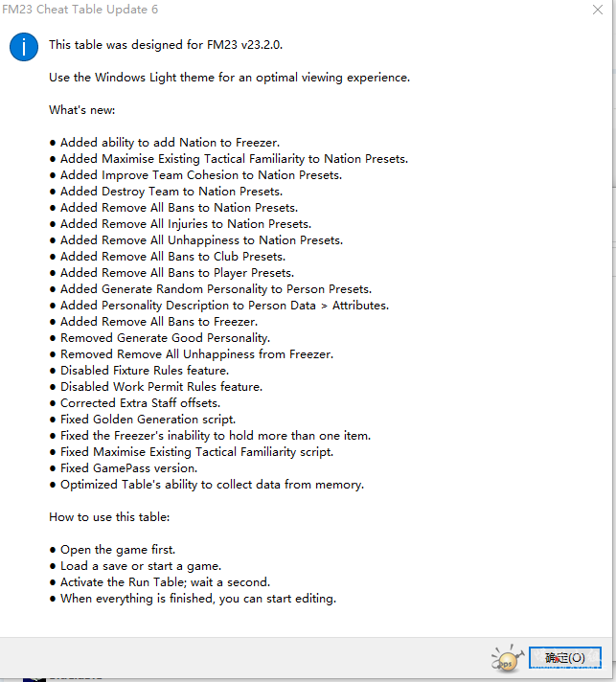Click the blue information icon
Screen dimensions: 616x682
(x=24, y=46)
